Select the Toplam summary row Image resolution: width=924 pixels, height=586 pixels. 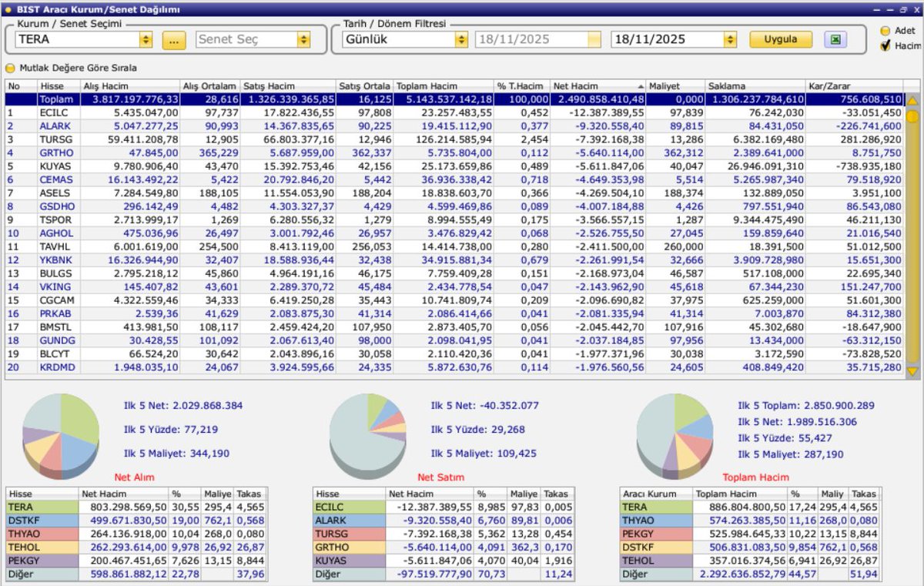point(454,99)
